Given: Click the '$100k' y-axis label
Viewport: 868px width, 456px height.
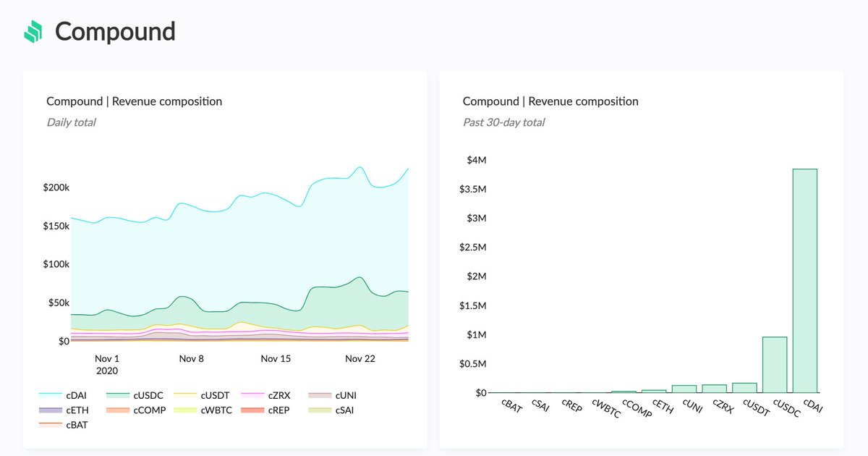Looking at the screenshot, I should (56, 264).
